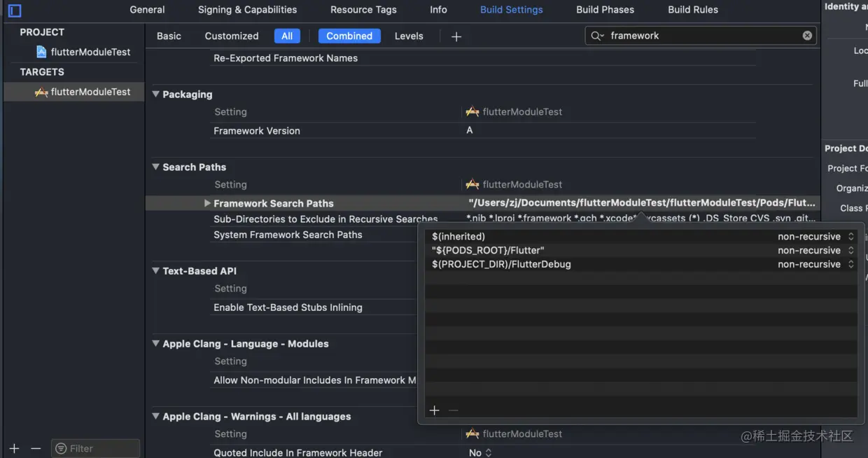Show Basic build settings

point(169,36)
